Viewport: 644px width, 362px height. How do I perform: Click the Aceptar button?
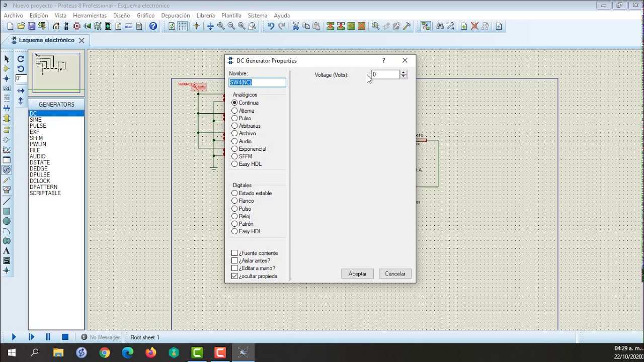(357, 274)
